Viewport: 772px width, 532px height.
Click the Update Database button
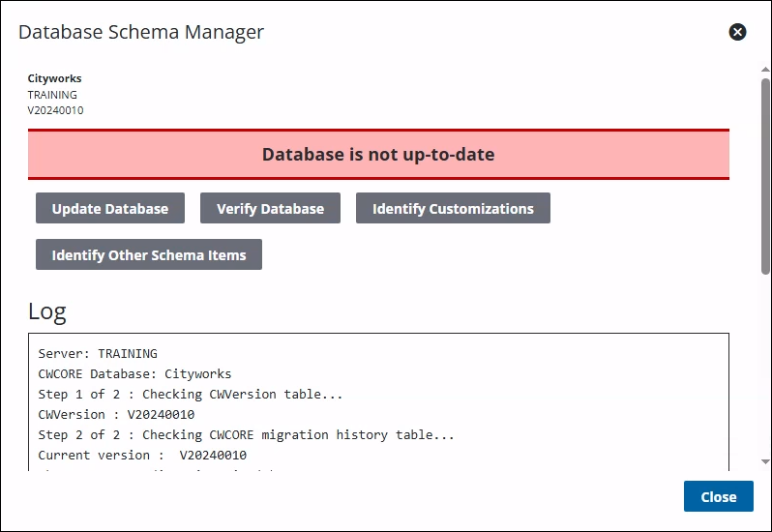pyautogui.click(x=110, y=208)
